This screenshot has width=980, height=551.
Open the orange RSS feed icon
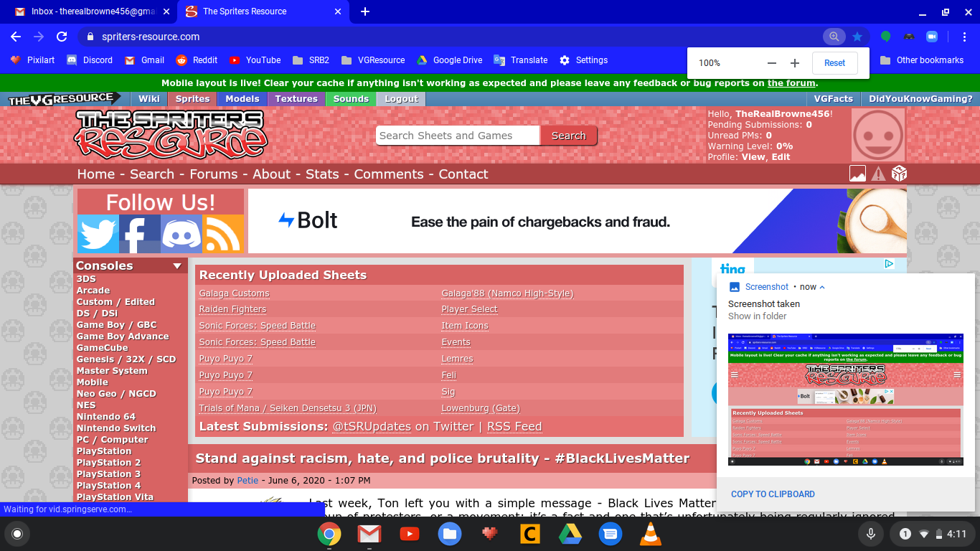(x=223, y=234)
